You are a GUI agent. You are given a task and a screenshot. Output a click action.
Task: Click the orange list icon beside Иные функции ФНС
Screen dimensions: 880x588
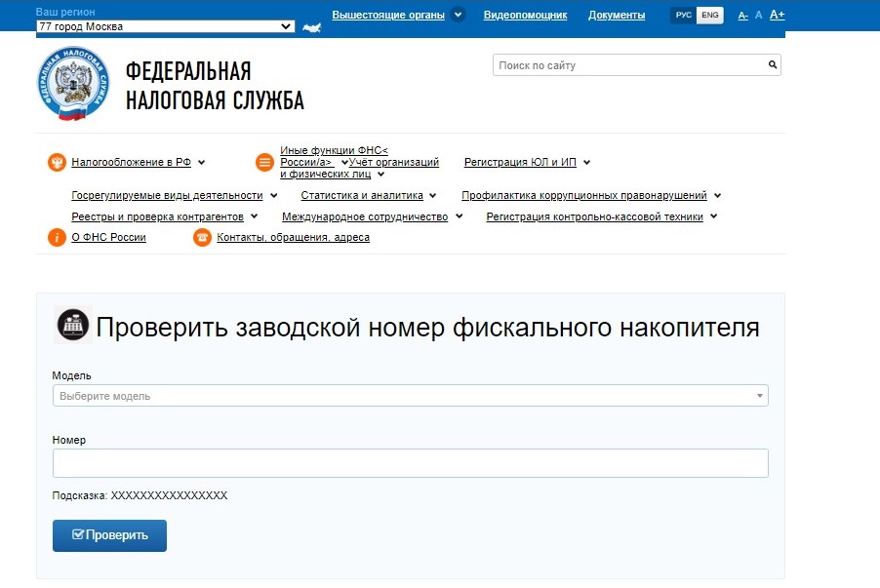[264, 162]
